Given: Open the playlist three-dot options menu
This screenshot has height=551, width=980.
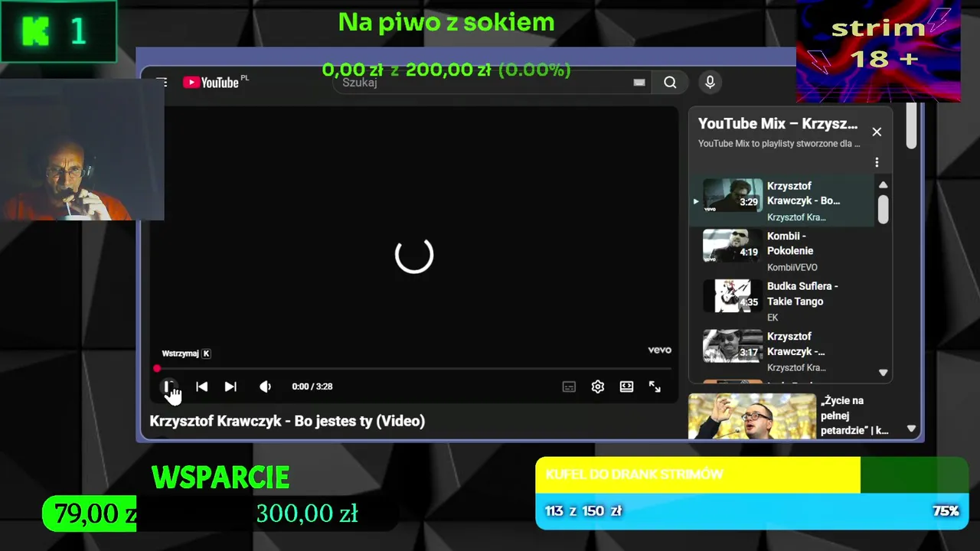Looking at the screenshot, I should 877,162.
